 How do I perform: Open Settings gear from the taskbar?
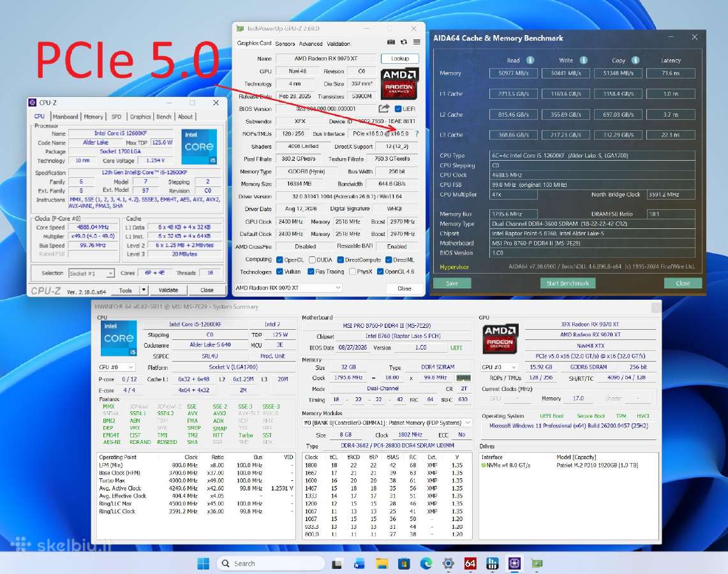click(x=448, y=563)
